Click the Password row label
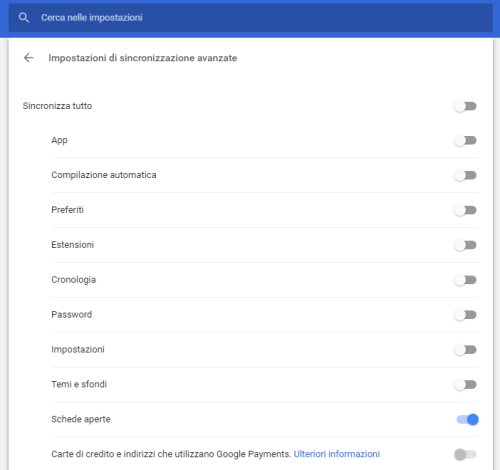Screen dimensions: 500x470 pyautogui.click(x=72, y=315)
